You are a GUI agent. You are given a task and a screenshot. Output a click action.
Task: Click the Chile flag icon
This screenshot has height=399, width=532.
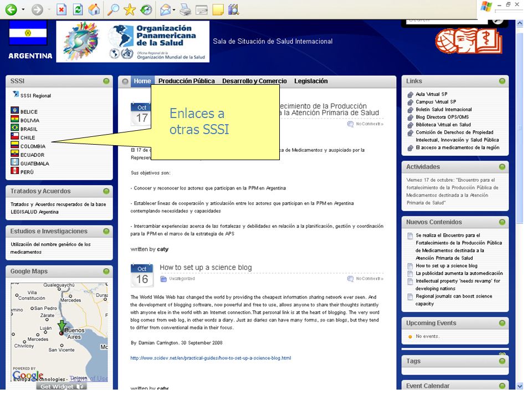14,136
